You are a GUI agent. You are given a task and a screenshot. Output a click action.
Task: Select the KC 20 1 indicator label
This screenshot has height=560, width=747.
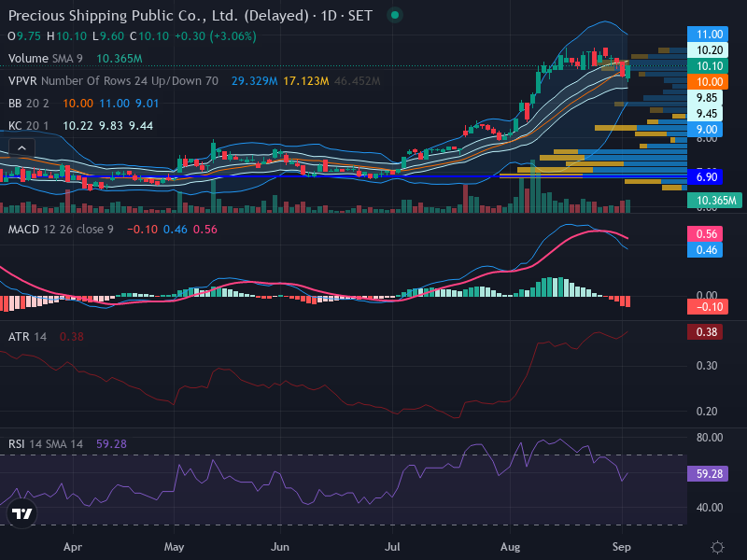pyautogui.click(x=29, y=126)
